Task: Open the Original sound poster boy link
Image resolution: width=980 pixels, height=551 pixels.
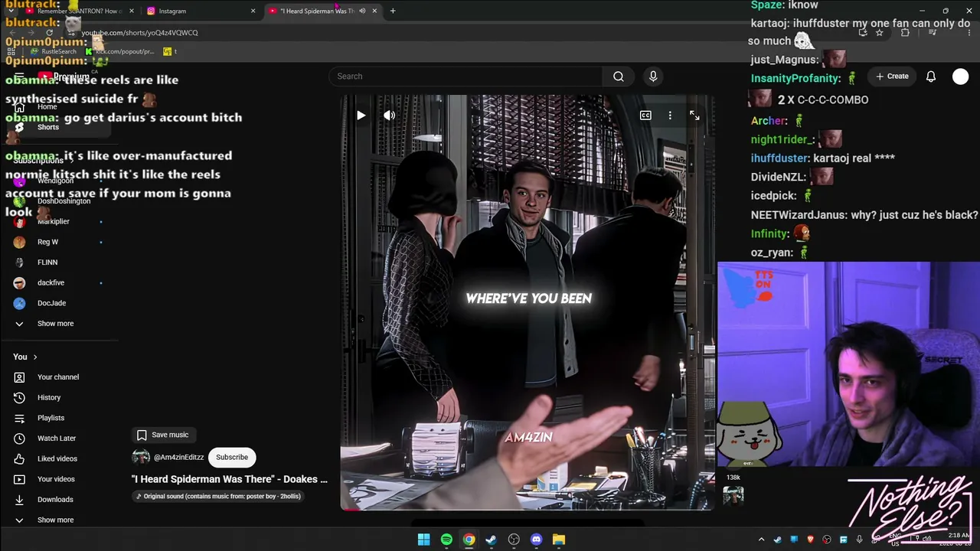Action: click(x=218, y=497)
